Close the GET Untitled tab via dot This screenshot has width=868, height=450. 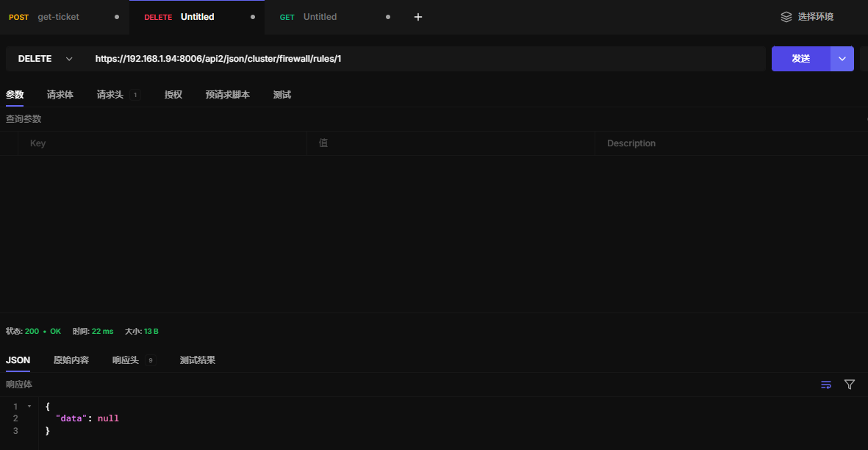pyautogui.click(x=388, y=17)
